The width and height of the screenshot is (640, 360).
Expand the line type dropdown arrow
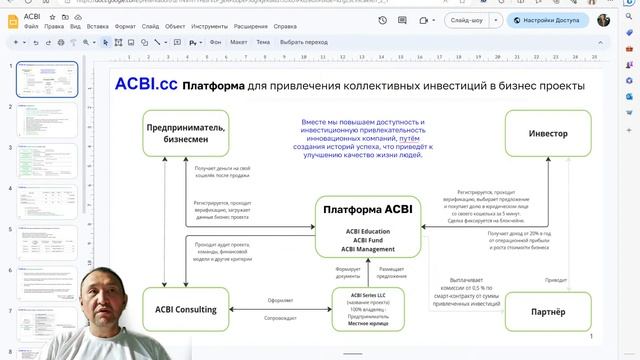[165, 42]
